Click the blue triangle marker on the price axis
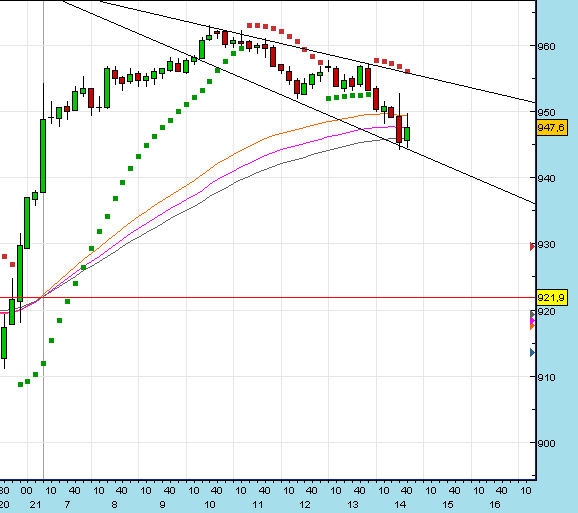Viewport: 578px width, 513px height. coord(532,353)
